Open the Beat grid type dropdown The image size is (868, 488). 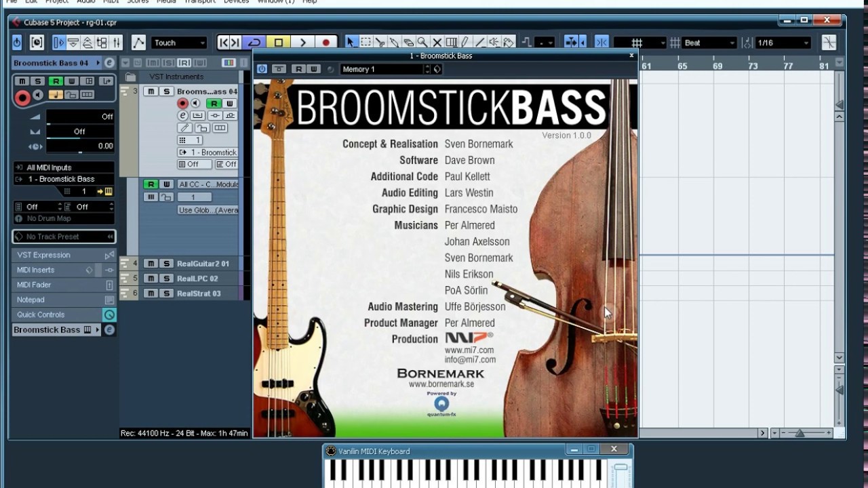(x=709, y=43)
